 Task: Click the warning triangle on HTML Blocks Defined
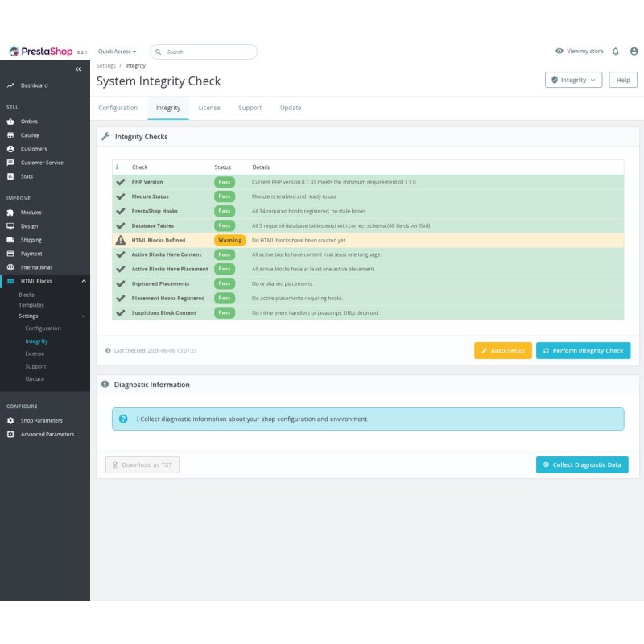click(120, 240)
